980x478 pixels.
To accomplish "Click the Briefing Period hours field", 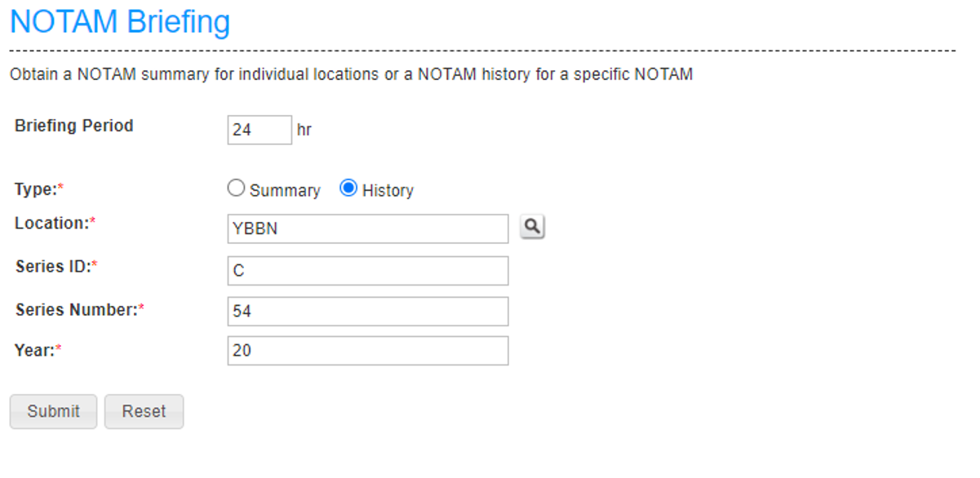I will click(259, 130).
